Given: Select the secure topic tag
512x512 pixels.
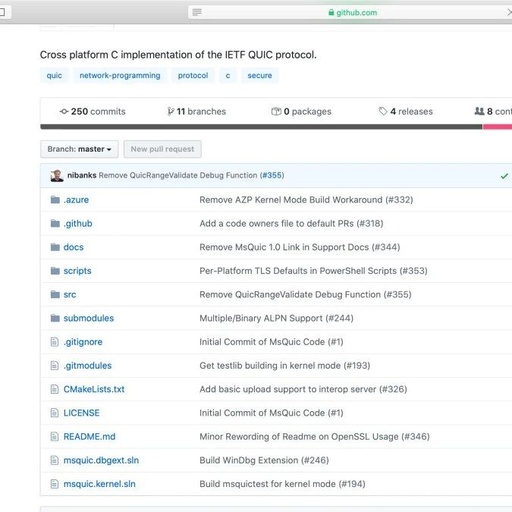Looking at the screenshot, I should 260,75.
